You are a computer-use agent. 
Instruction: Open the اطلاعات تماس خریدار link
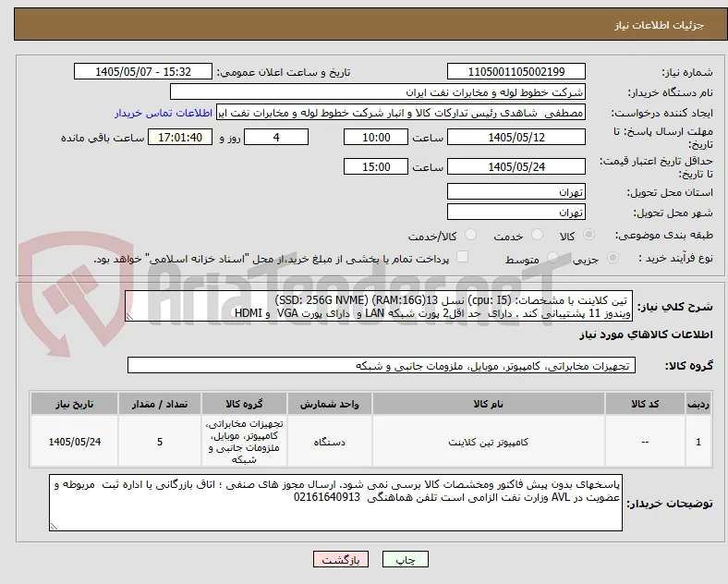(164, 113)
